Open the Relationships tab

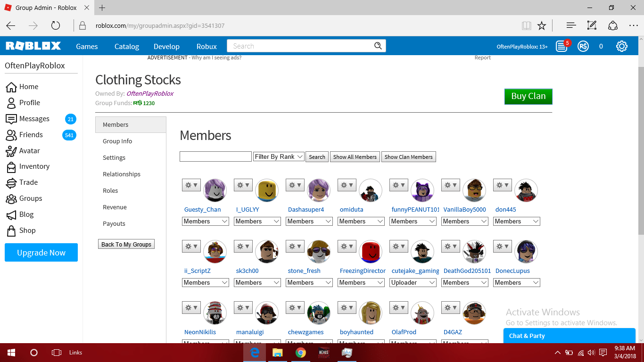pyautogui.click(x=131, y=174)
